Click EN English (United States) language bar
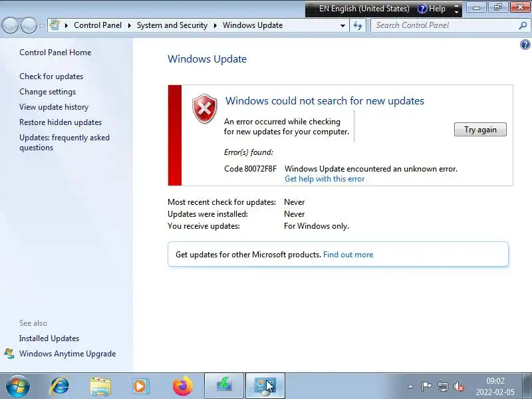532x399 pixels. [364, 9]
